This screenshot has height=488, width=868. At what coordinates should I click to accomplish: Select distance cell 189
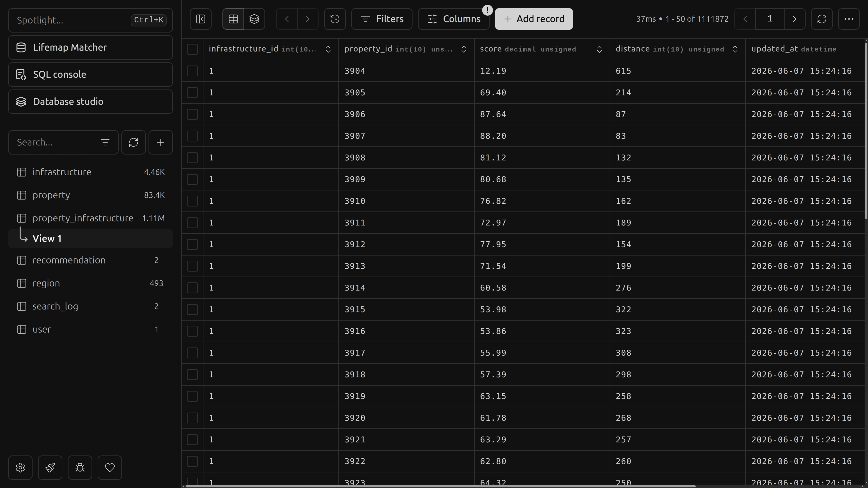click(x=678, y=223)
